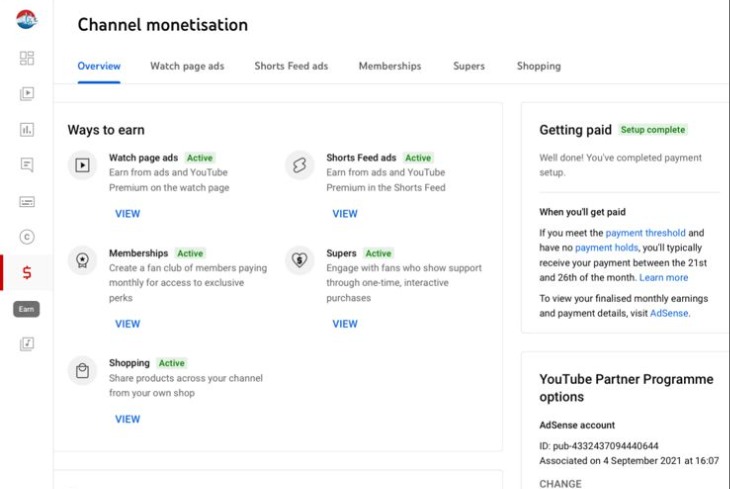Viewport: 730px width, 489px height.
Task: Click the Active badge beside Shopping
Action: tap(171, 363)
